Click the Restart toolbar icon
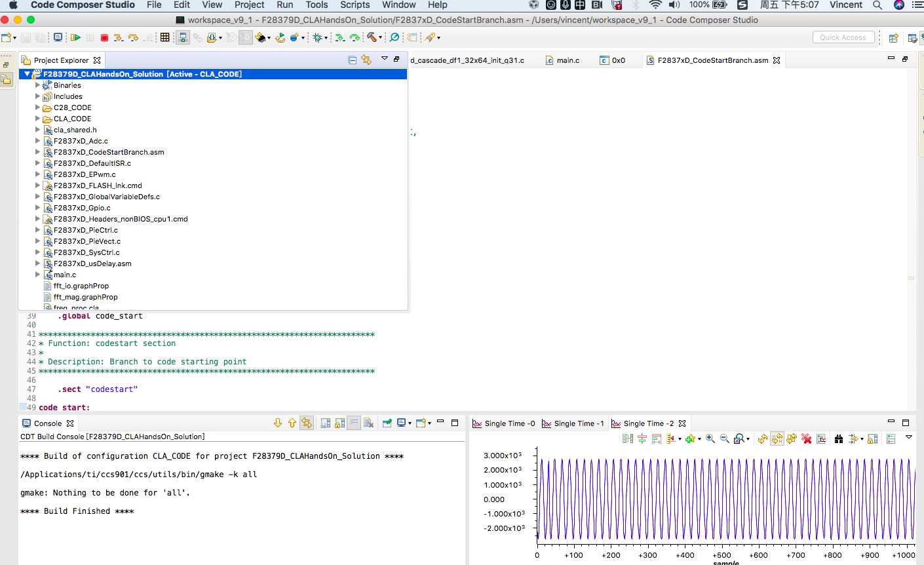The width and height of the screenshot is (924, 565). [280, 37]
